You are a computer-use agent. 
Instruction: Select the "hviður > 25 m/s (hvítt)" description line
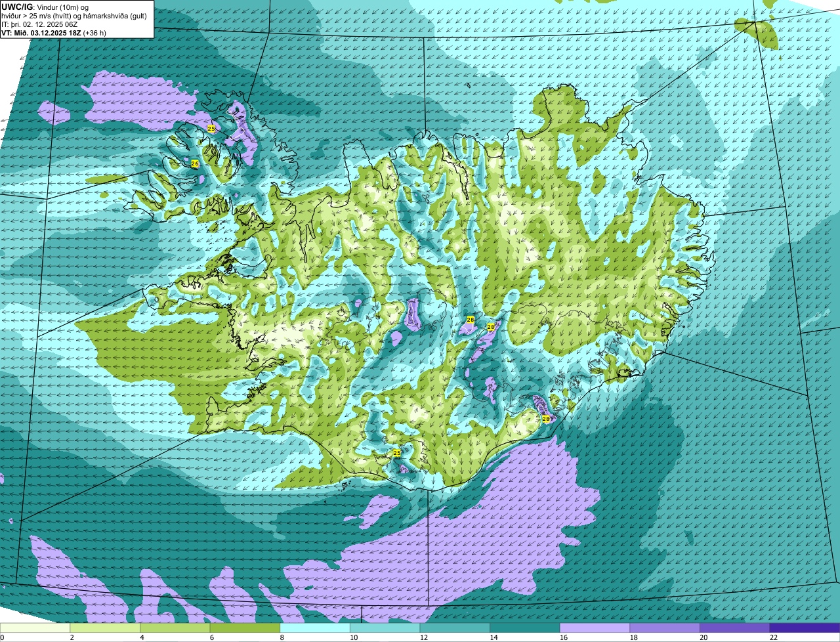tap(73, 16)
